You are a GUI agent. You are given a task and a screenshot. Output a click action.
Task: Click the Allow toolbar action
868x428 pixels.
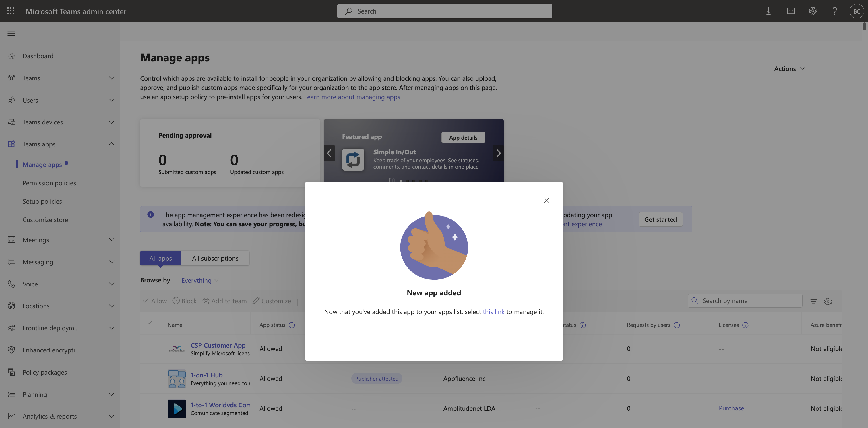tap(155, 301)
